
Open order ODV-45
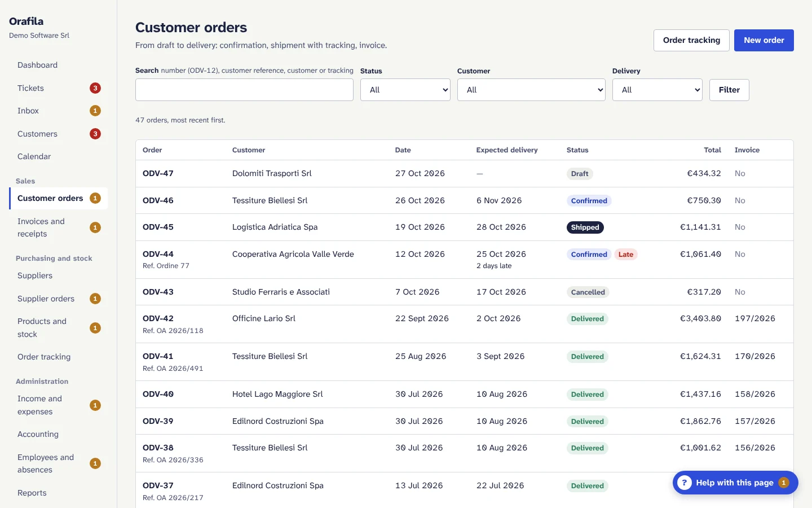point(158,227)
